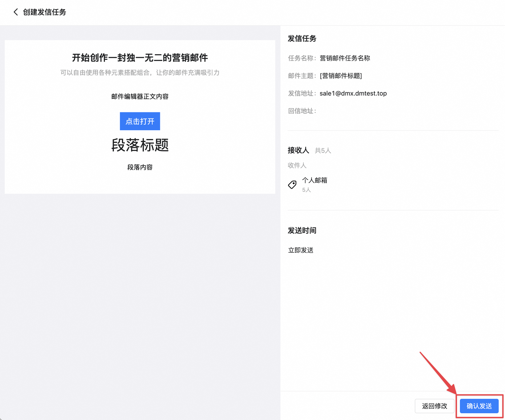Click the 立即发送 send time value
This screenshot has height=420, width=505.
pyautogui.click(x=301, y=250)
